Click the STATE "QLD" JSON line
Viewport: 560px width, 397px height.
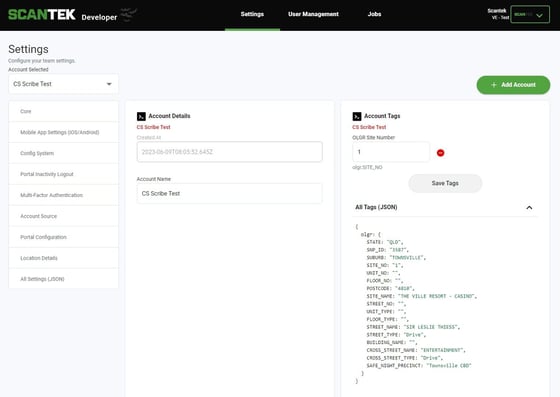click(x=385, y=242)
